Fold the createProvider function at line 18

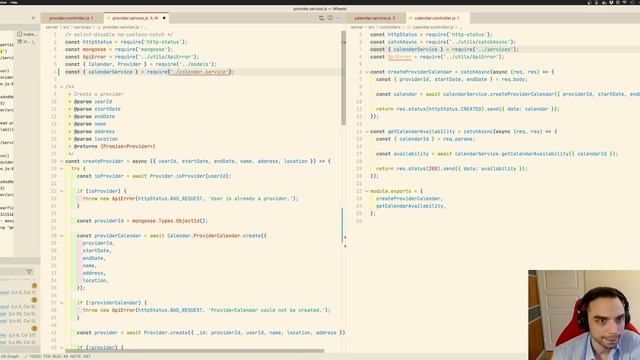(x=62, y=161)
